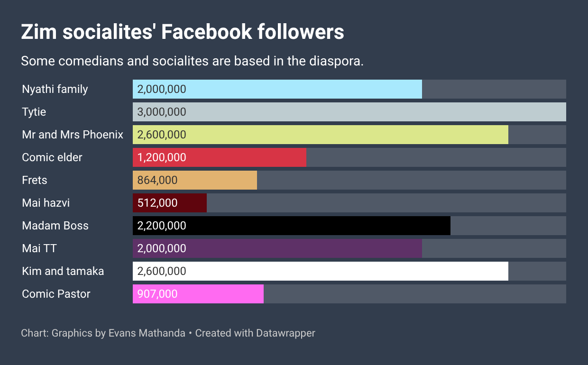Click the "Graphics by Evans Mathanda" byline
Screen dimensions: 588x365
(x=118, y=333)
